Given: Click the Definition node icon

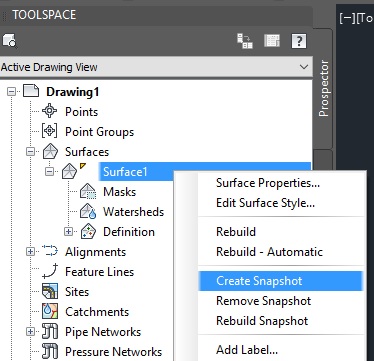Looking at the screenshot, I should point(88,232).
